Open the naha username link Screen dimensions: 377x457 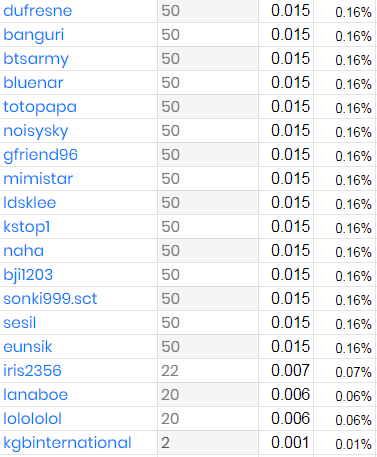[24, 251]
